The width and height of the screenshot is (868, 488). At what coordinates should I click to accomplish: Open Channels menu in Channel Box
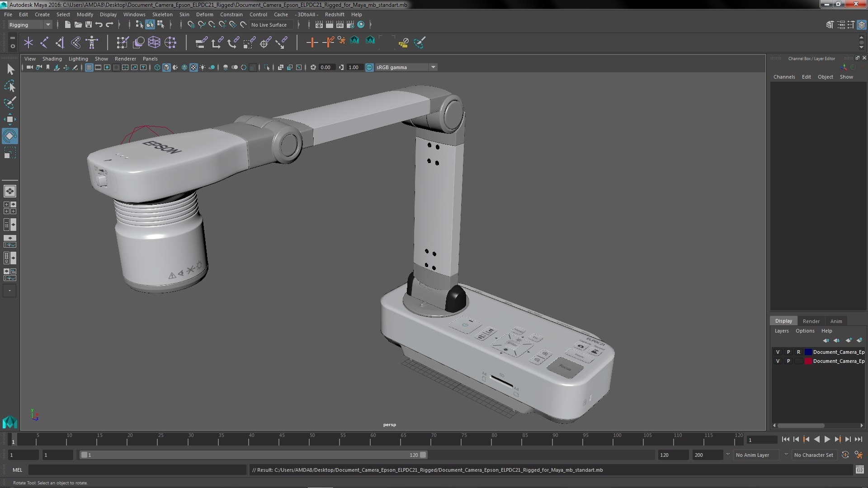click(784, 77)
